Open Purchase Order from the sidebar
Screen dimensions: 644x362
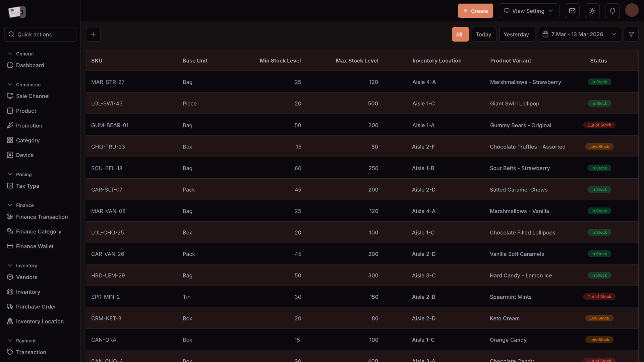pos(36,307)
